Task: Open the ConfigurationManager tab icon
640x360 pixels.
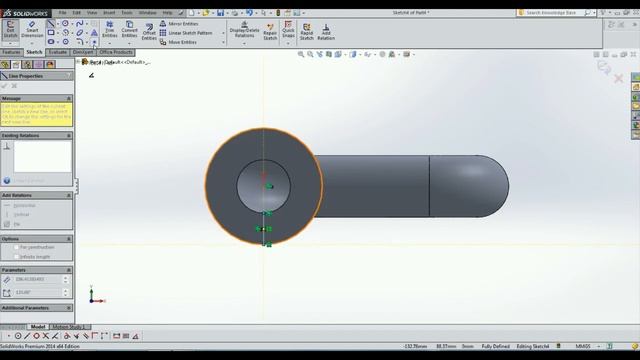Action: point(27,64)
